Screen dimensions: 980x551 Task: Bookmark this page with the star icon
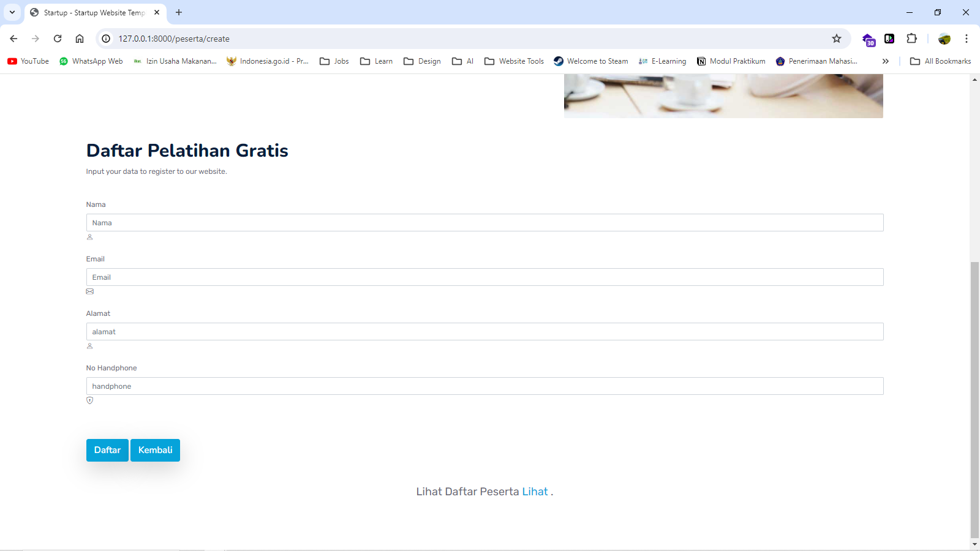pyautogui.click(x=837, y=39)
